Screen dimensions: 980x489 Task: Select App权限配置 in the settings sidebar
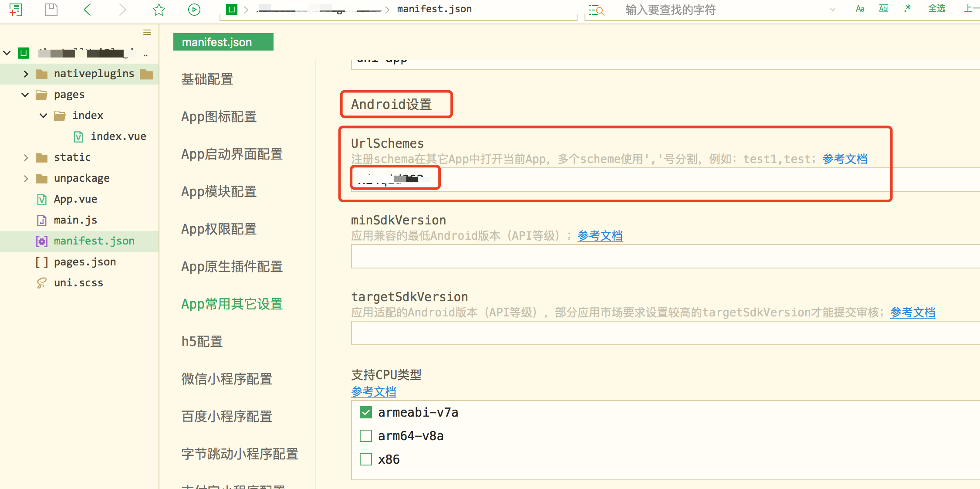coord(219,229)
